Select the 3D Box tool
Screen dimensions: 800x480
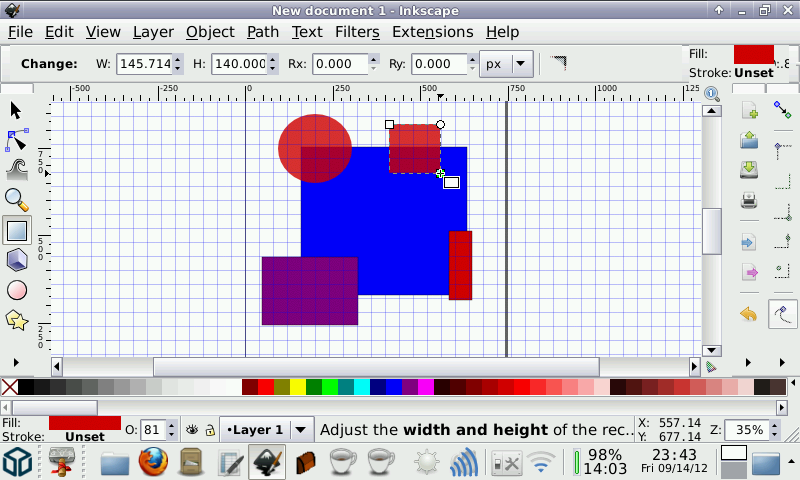coord(16,260)
